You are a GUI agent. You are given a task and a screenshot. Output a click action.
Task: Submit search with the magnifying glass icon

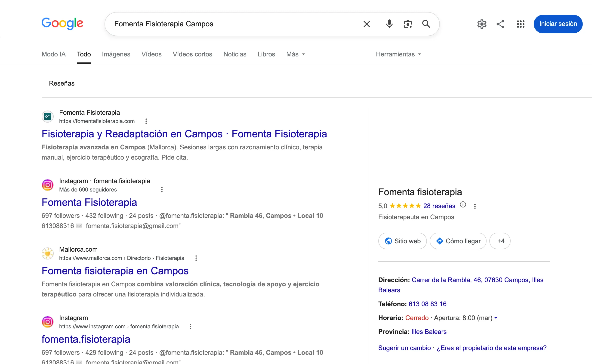point(426,24)
